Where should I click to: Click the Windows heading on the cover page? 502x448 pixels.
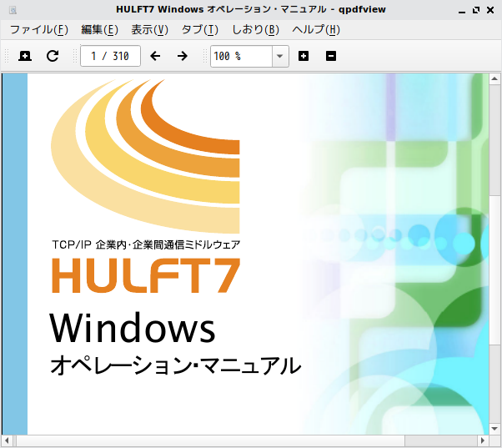[133, 327]
